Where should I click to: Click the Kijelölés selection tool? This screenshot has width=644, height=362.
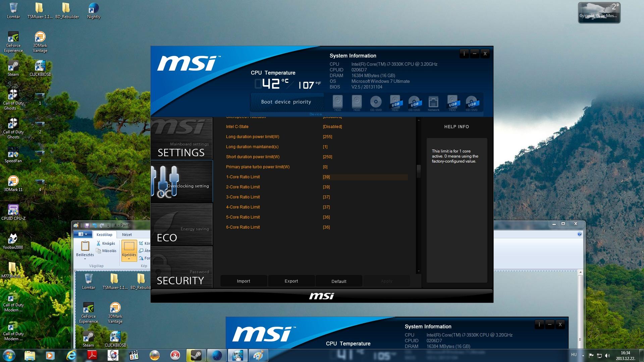pyautogui.click(x=129, y=246)
